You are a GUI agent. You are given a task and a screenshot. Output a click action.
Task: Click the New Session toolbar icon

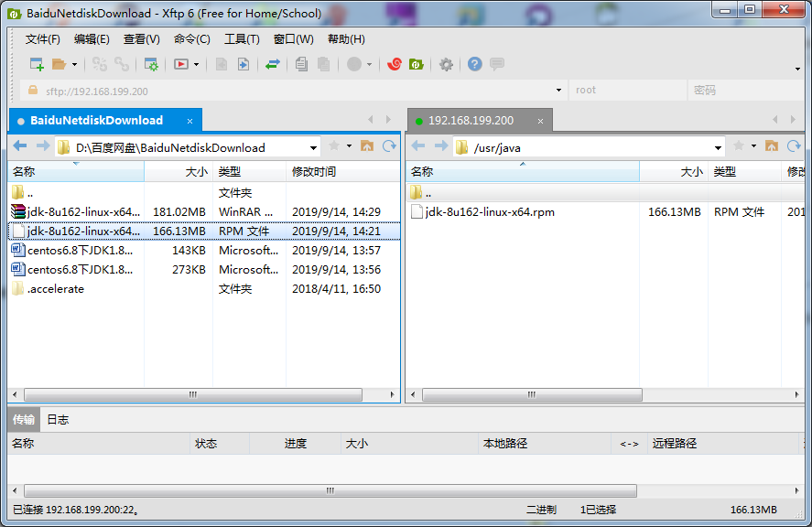pyautogui.click(x=37, y=64)
